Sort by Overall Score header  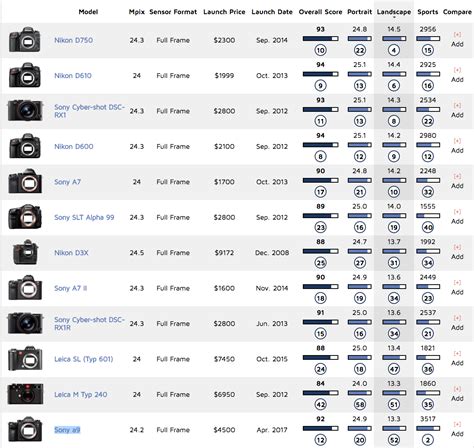[x=320, y=12]
